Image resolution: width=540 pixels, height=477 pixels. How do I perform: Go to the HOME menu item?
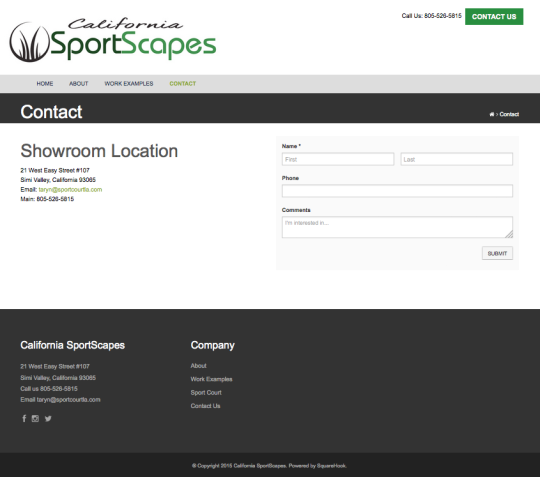click(45, 84)
